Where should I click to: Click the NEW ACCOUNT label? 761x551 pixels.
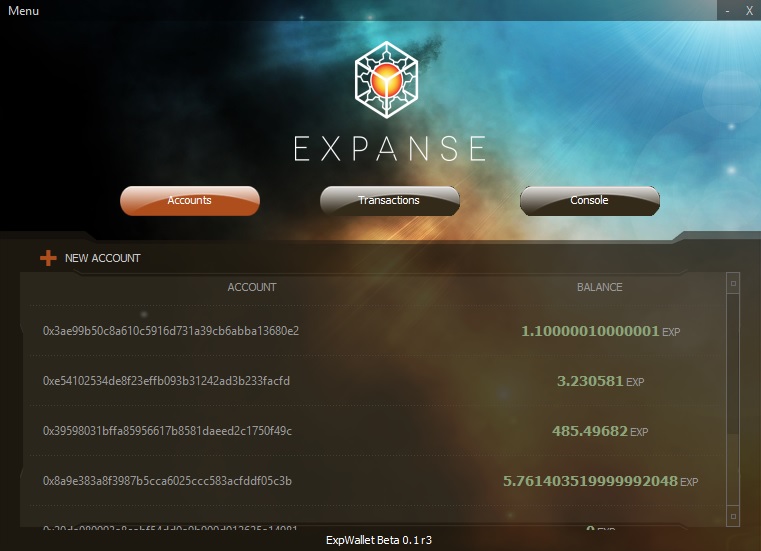click(103, 258)
